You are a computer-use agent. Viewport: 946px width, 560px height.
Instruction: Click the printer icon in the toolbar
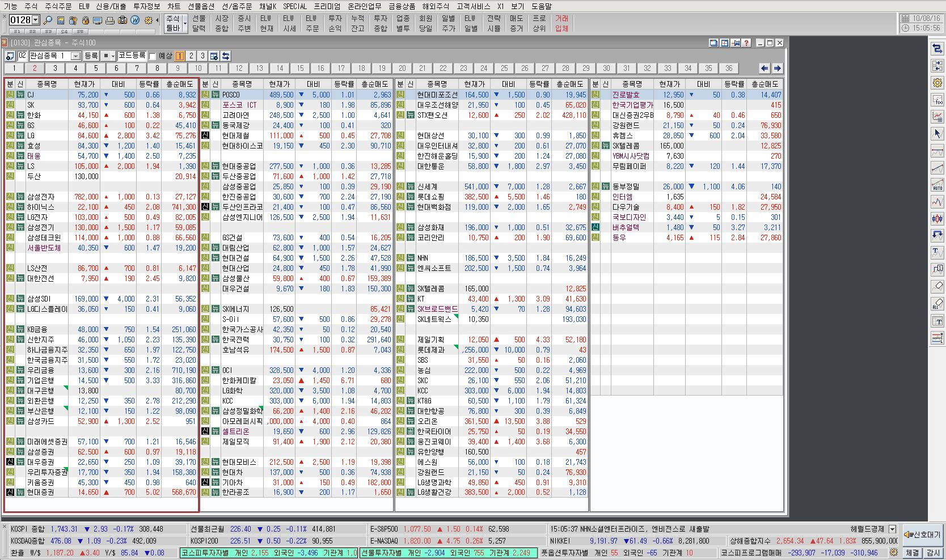click(110, 20)
